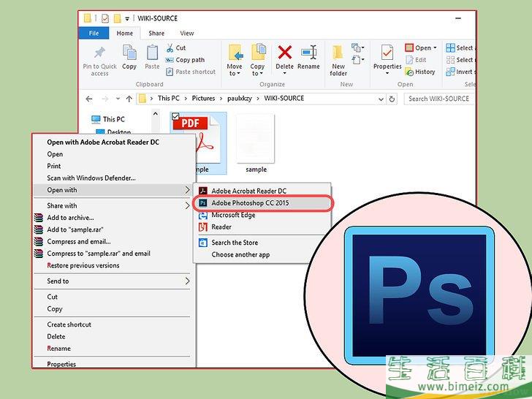Click the Search WIKI-SOURCE field
The height and width of the screenshot is (399, 532).
(438, 99)
